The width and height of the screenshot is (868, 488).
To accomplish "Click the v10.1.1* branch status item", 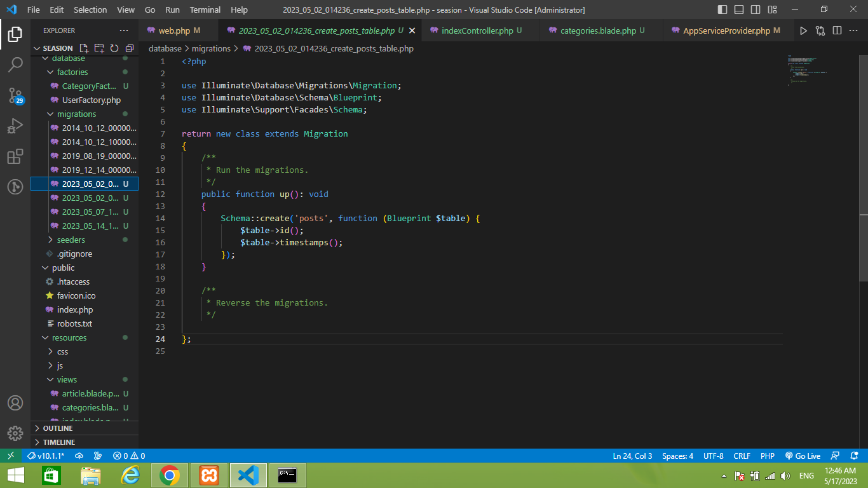I will click(x=46, y=456).
